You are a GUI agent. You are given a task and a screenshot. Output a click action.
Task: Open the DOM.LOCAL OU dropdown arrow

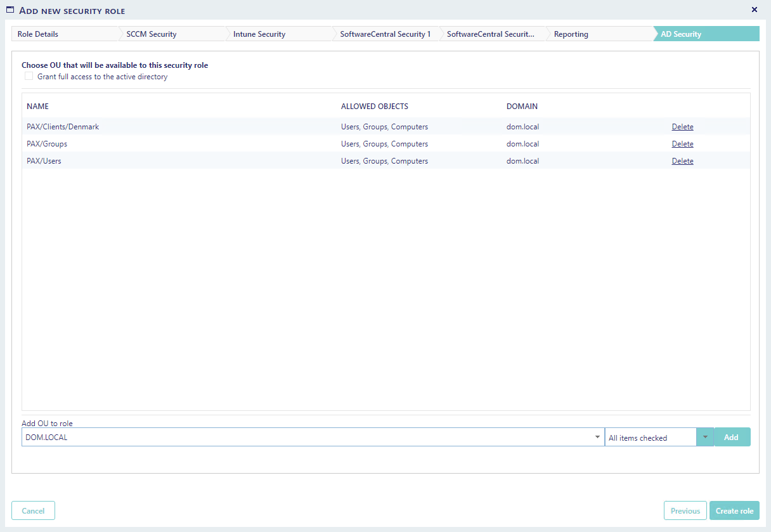[597, 438]
